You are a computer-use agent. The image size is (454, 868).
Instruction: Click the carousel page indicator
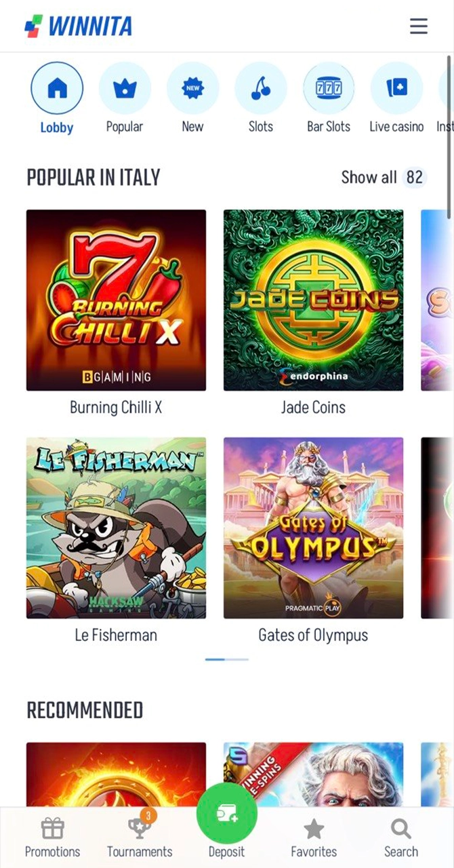227,659
